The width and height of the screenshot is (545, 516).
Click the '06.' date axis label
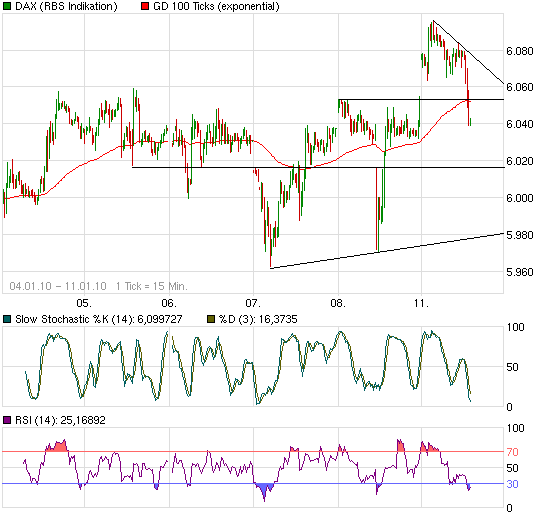169,303
